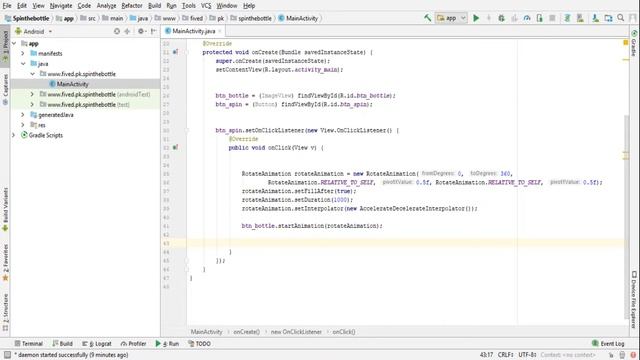This screenshot has height=360, width=640.
Task: Close the MainActivity.java editor tab
Action: point(220,31)
